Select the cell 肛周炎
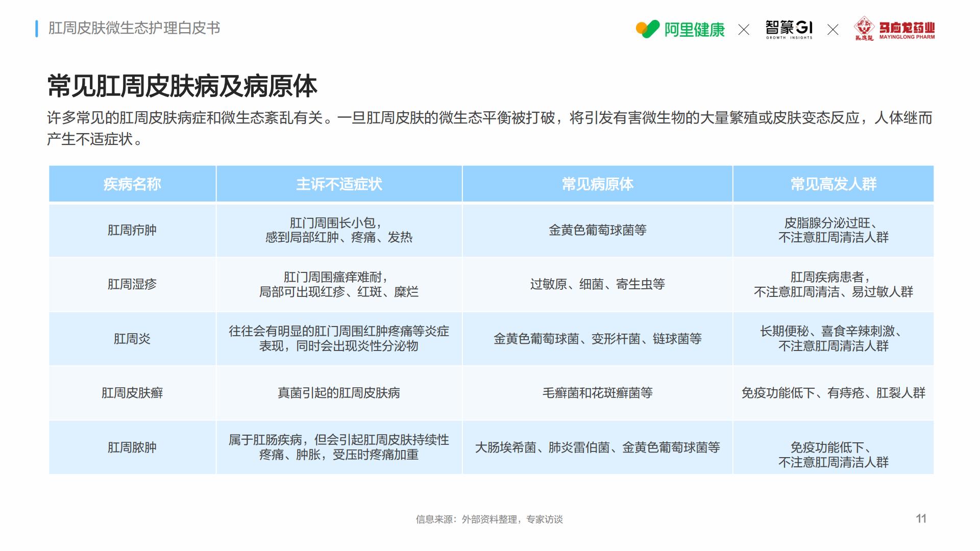This screenshot has width=980, height=551. pyautogui.click(x=132, y=339)
